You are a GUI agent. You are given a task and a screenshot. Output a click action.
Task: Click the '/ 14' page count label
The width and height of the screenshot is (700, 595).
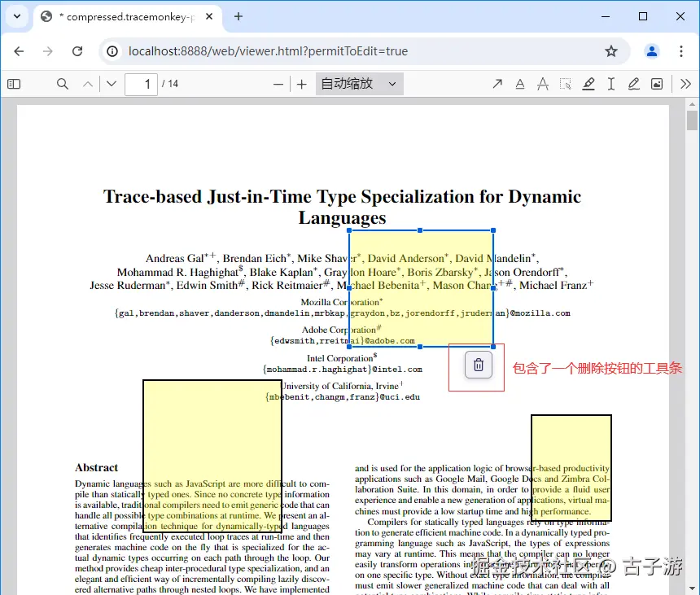click(x=170, y=84)
